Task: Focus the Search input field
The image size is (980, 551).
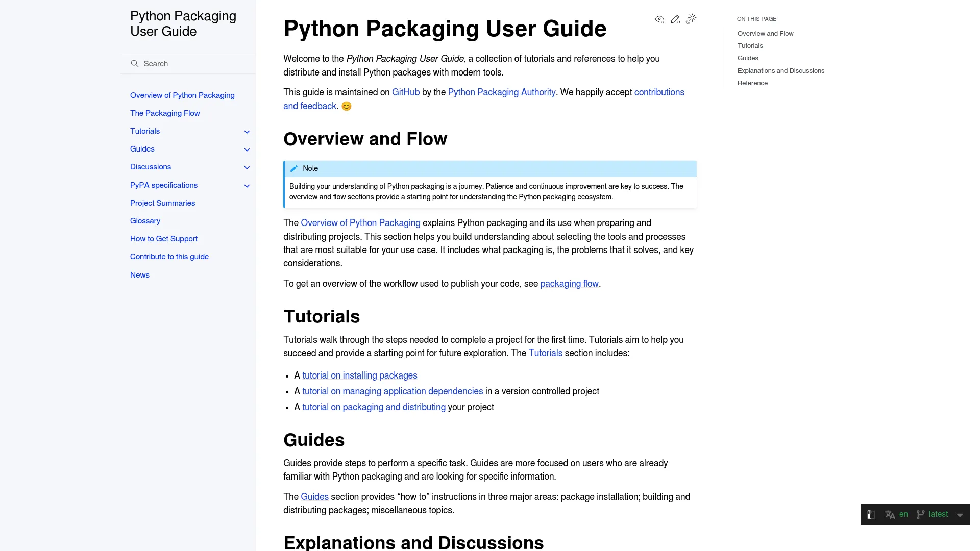Action: [x=188, y=64]
